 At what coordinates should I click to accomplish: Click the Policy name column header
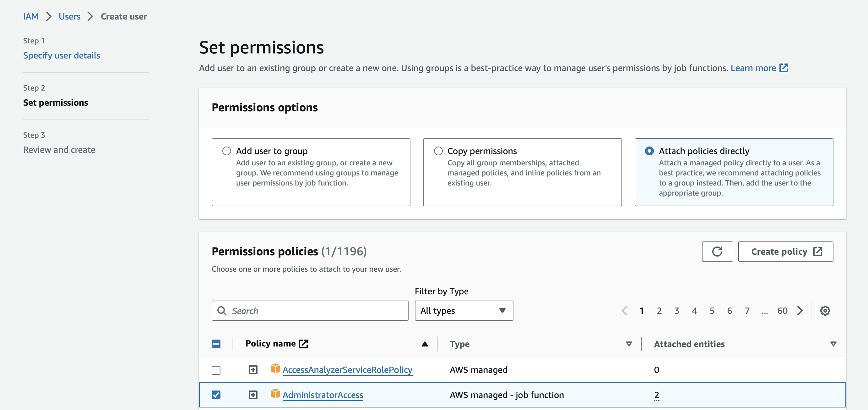(x=271, y=344)
